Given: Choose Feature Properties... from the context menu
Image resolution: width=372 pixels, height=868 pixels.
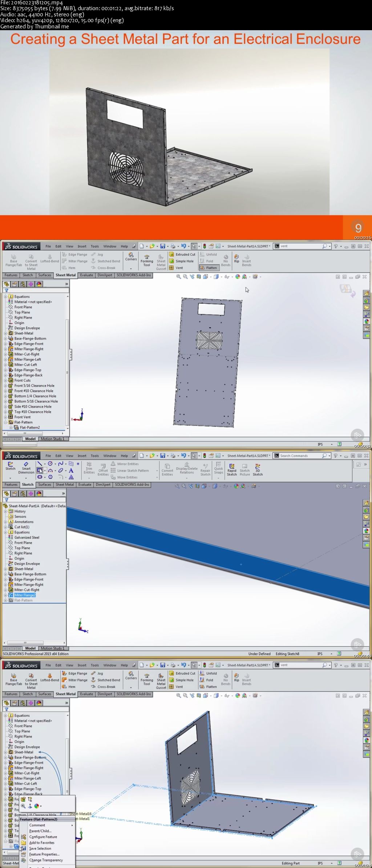Looking at the screenshot, I should coord(44,854).
